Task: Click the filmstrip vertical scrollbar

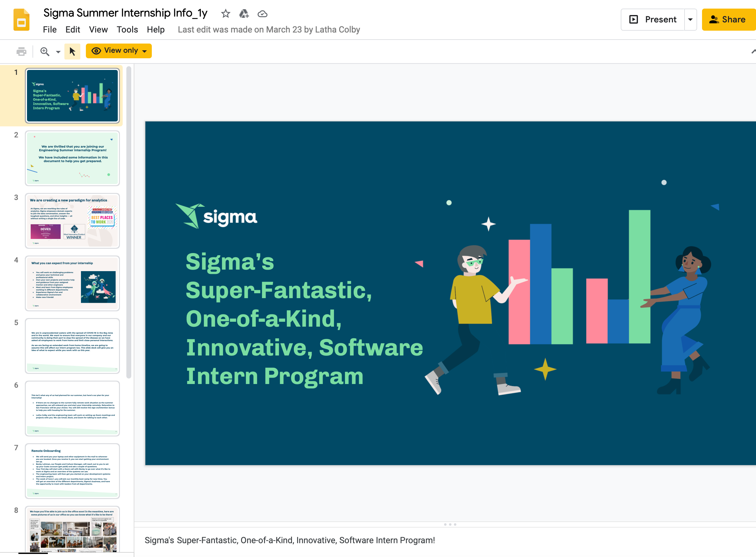Action: (129, 223)
